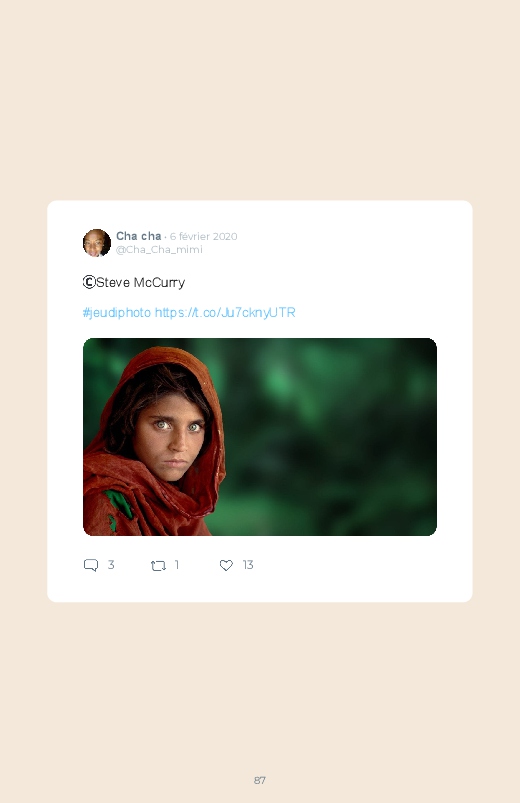This screenshot has height=803, width=520.
Task: Open the #jeudiphoto hashtag
Action: [x=117, y=312]
